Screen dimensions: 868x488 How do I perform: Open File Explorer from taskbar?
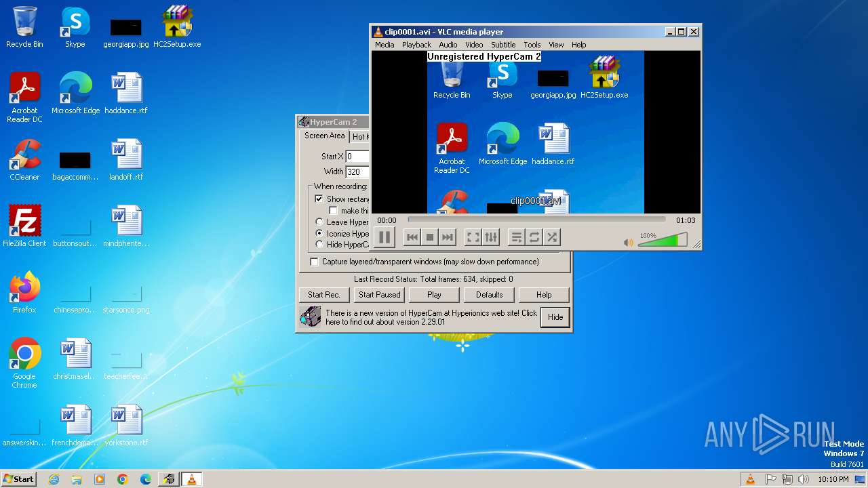pos(77,479)
